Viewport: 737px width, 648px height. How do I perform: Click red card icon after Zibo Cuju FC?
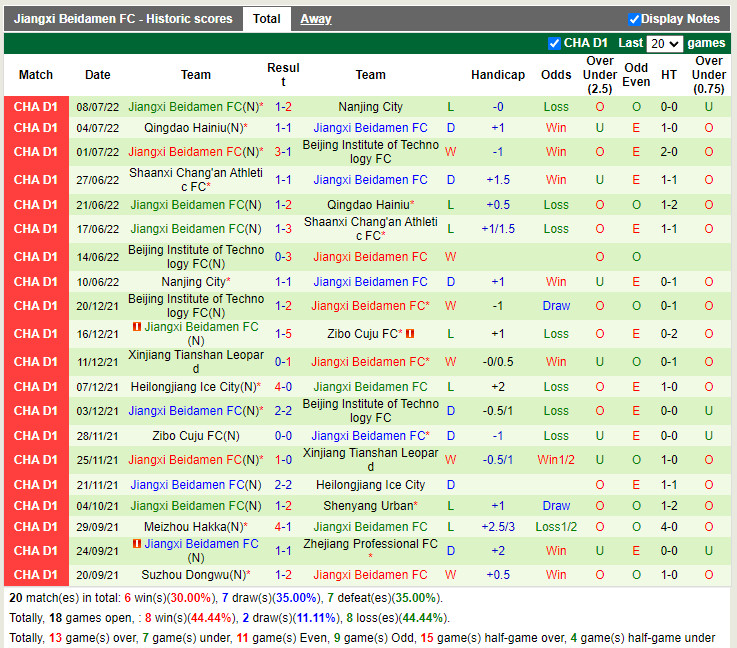(410, 334)
